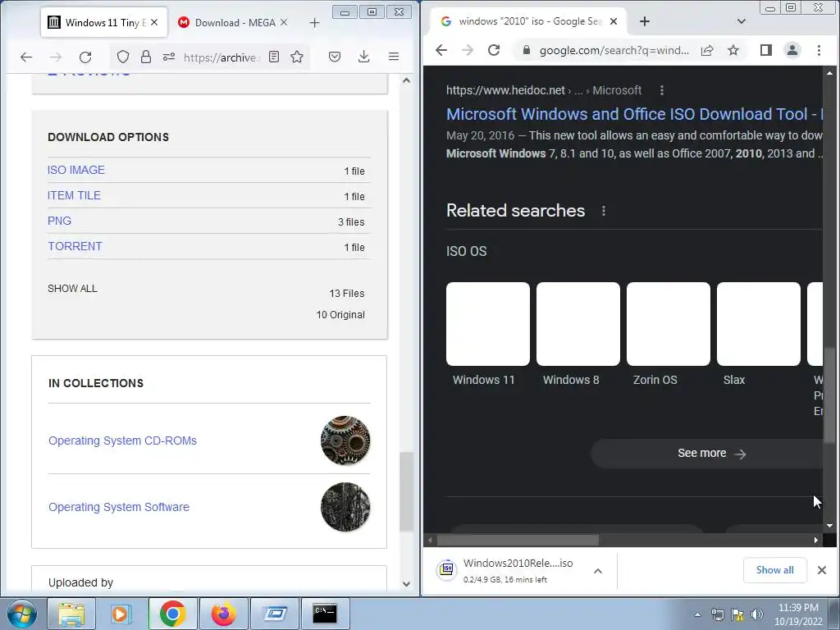Bookmark this page with Firefox star
The height and width of the screenshot is (630, 840).
297,57
